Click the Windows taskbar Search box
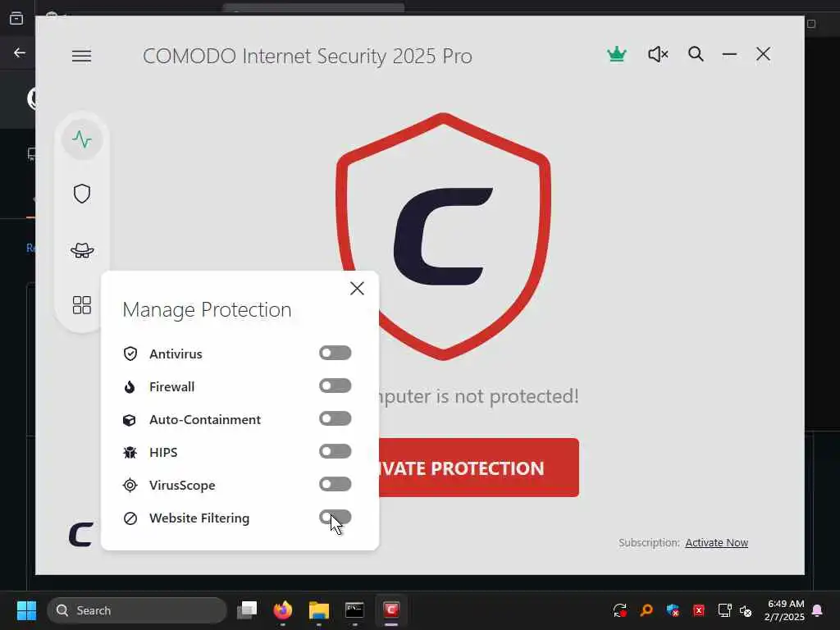 (137, 610)
